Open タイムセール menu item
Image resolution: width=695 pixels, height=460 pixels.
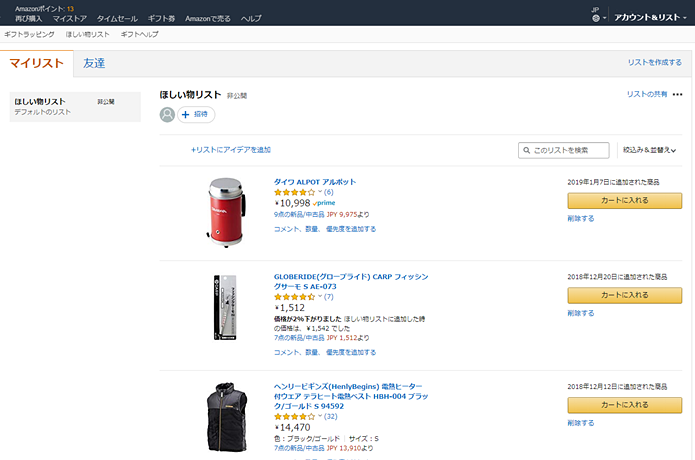pyautogui.click(x=117, y=19)
